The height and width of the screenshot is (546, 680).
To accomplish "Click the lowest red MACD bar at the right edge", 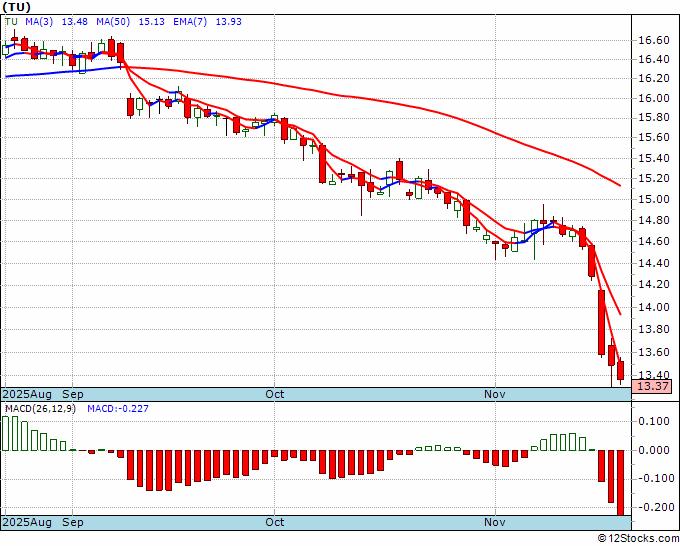I will click(x=621, y=483).
